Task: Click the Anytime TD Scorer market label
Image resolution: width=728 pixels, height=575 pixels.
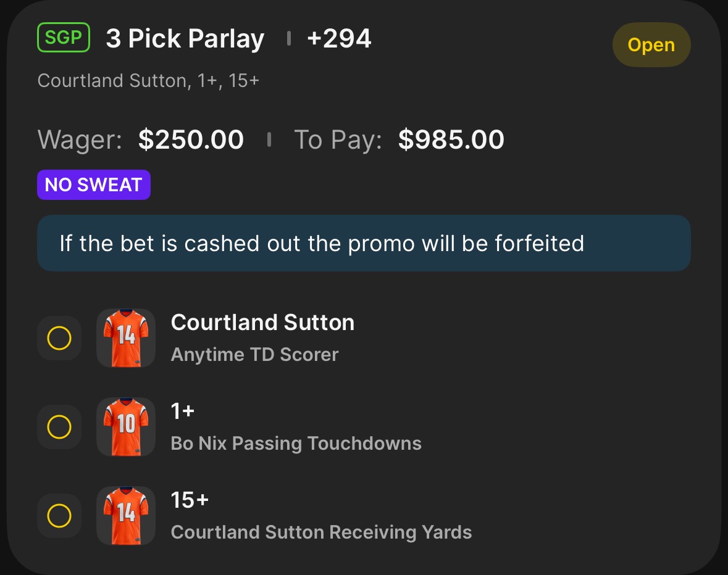Action: coord(254,355)
